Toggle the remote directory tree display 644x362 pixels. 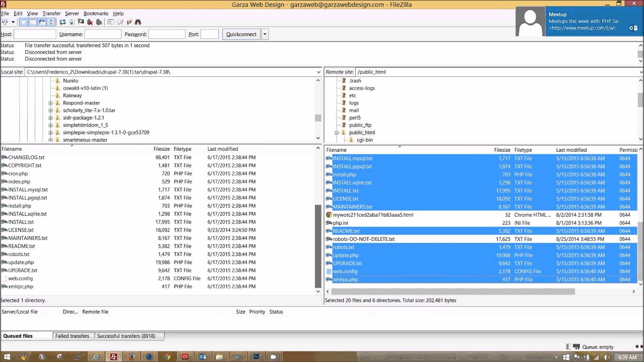tap(42, 22)
